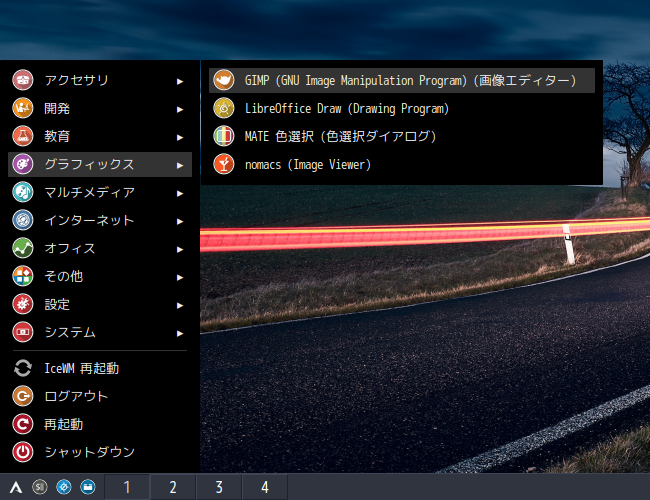Click the nomacs cocktail glass icon
The height and width of the screenshot is (500, 650).
(224, 164)
